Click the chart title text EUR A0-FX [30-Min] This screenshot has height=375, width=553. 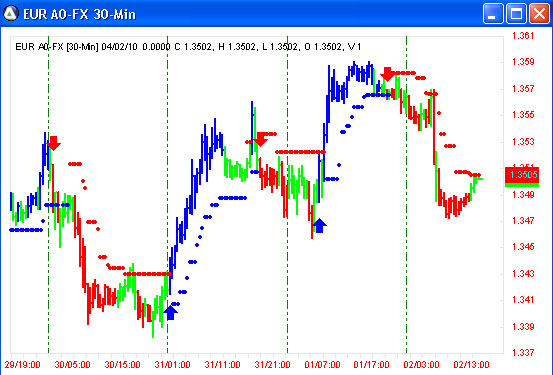coord(57,47)
